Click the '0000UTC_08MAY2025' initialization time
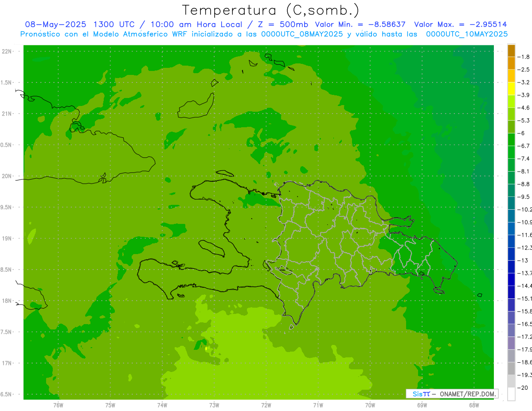The width and height of the screenshot is (532, 411). (x=302, y=34)
